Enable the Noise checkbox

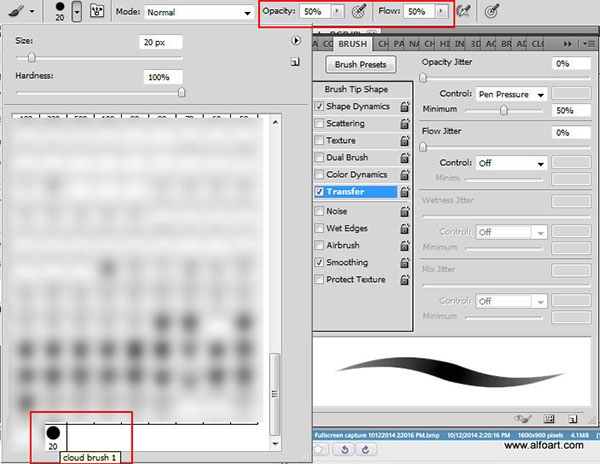319,211
